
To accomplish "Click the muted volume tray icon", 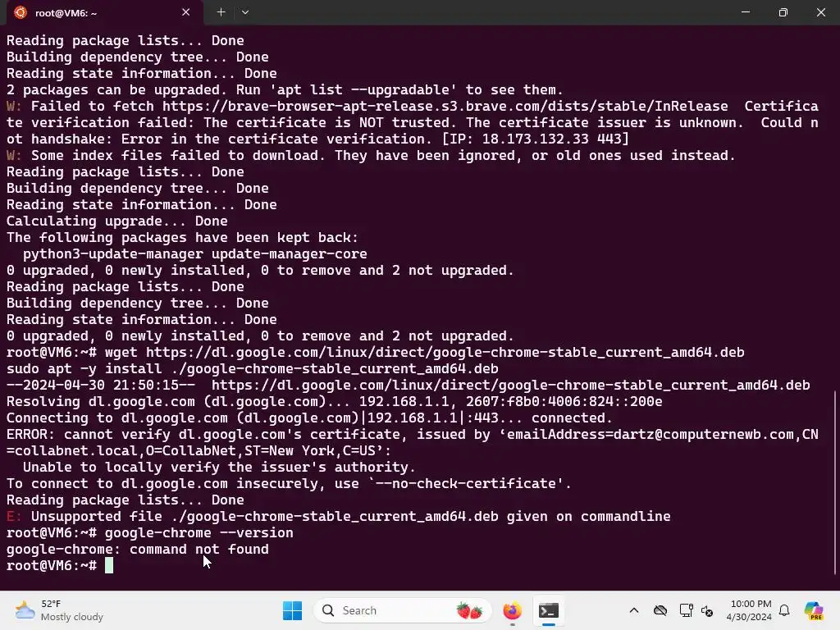I will pyautogui.click(x=707, y=610).
